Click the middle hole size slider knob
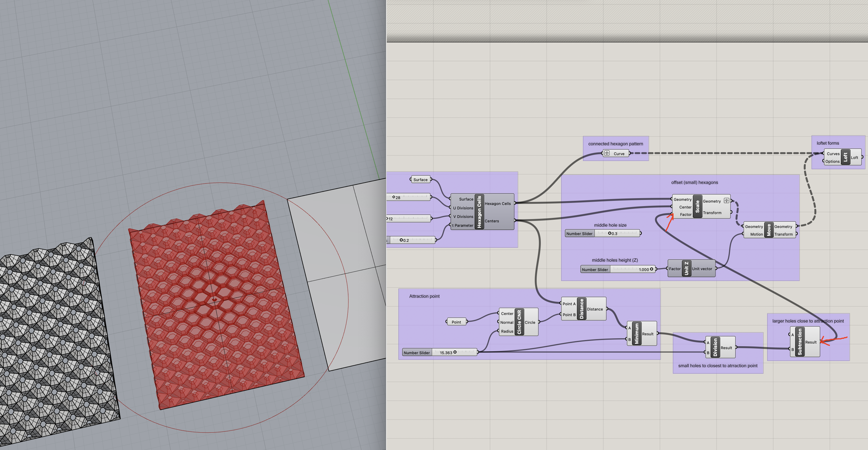Viewport: 868px width, 450px height. click(610, 233)
